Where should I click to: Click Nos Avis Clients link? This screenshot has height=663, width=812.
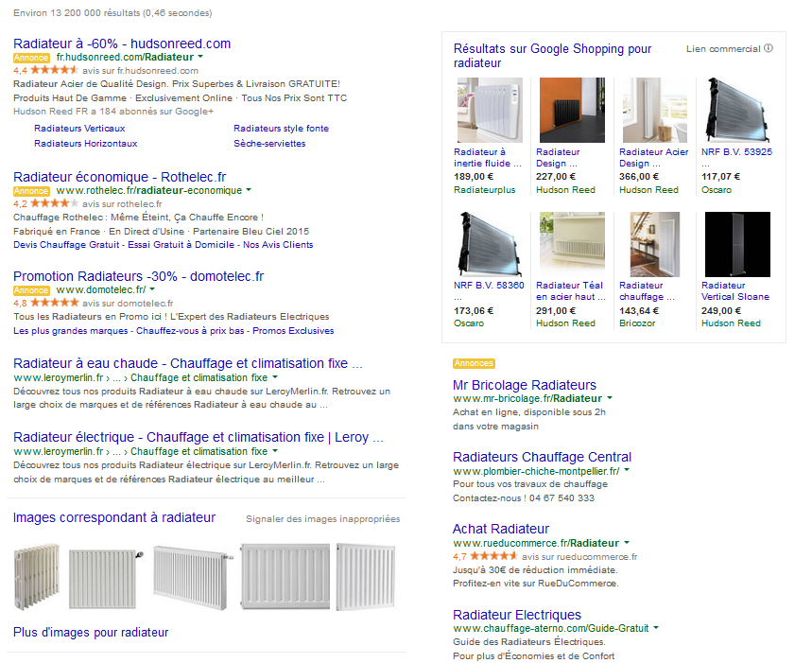(278, 244)
